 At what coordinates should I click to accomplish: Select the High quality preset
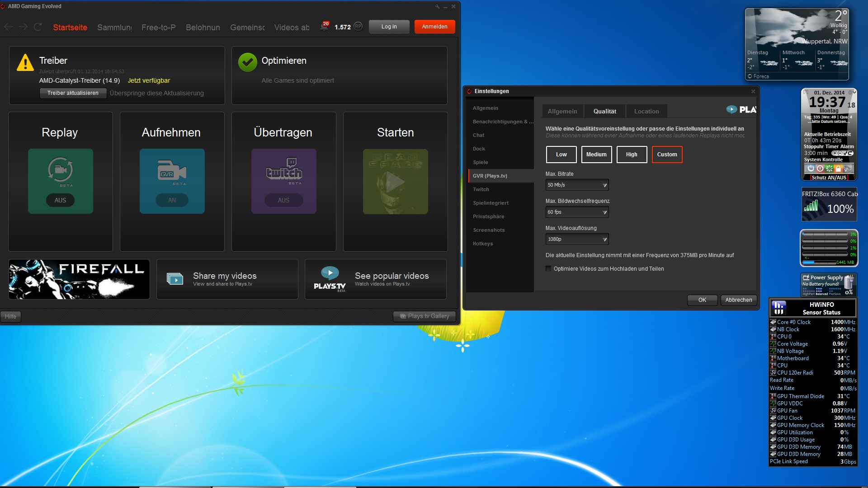point(632,155)
